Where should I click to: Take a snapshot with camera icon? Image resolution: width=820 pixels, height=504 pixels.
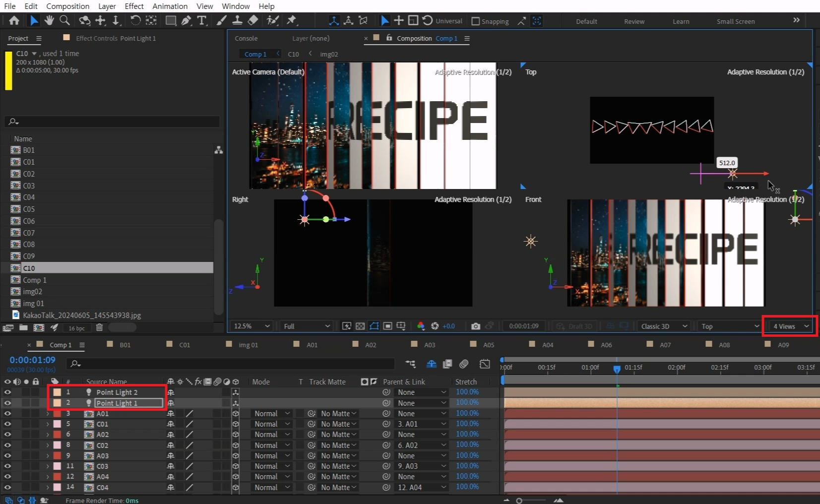(475, 326)
